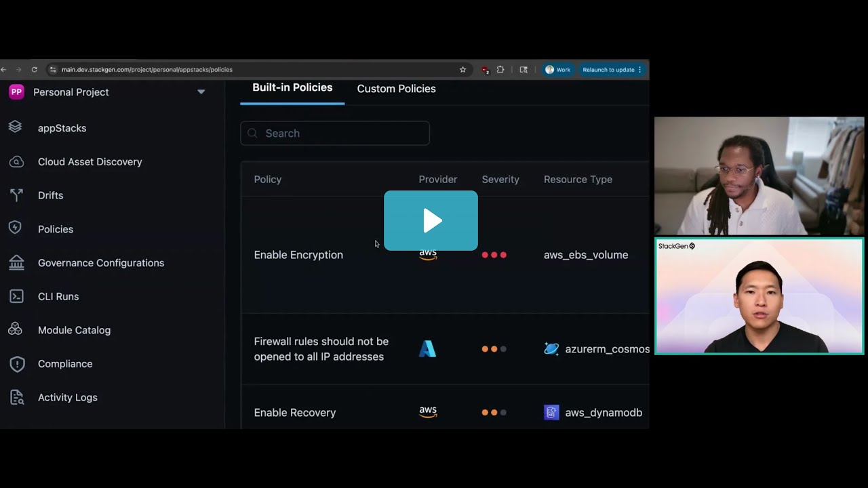Click the Compliance shield icon
The image size is (868, 488).
tap(17, 364)
